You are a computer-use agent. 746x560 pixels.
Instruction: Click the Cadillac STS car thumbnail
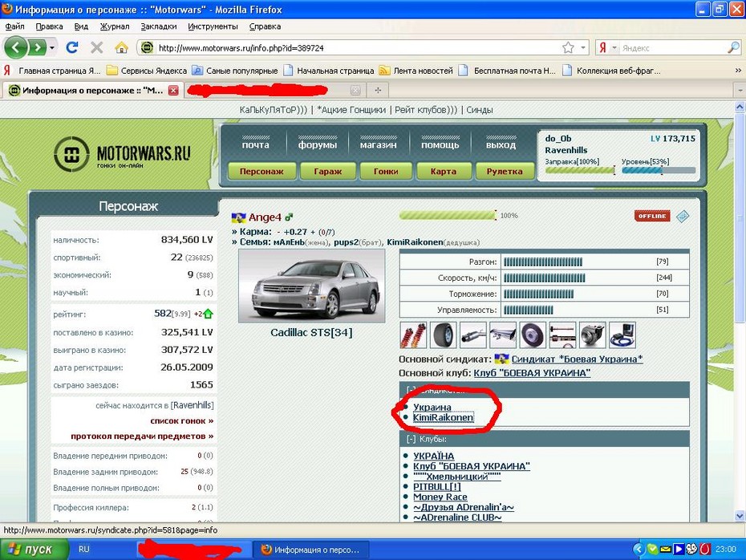tap(311, 286)
